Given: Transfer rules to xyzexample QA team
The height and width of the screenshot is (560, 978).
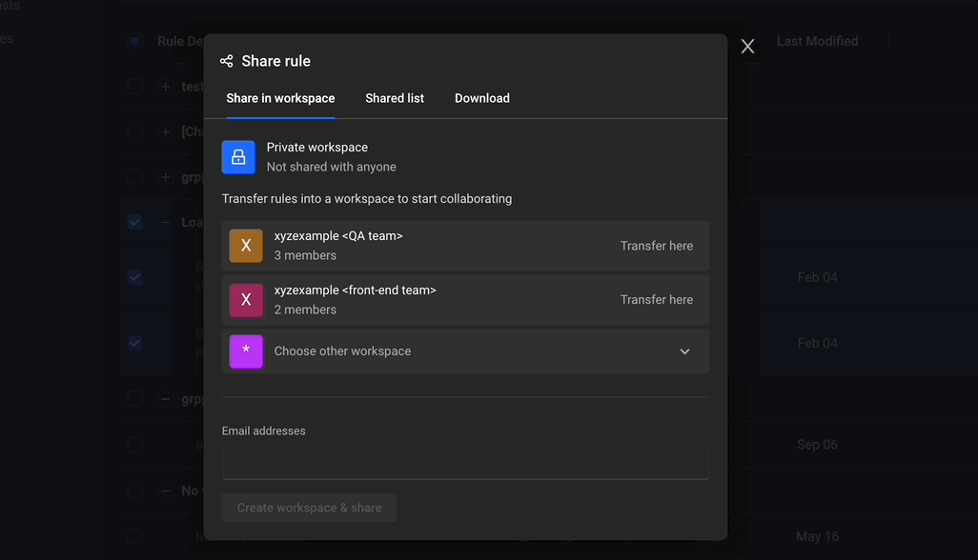Looking at the screenshot, I should [x=656, y=246].
